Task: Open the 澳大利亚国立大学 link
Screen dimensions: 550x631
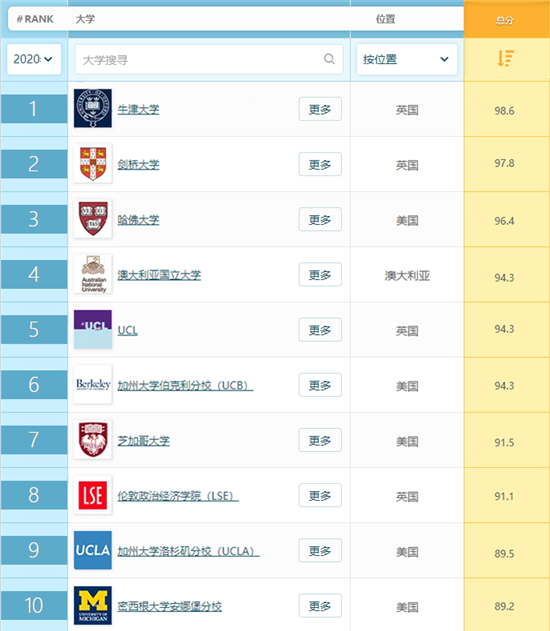Action: pyautogui.click(x=159, y=275)
